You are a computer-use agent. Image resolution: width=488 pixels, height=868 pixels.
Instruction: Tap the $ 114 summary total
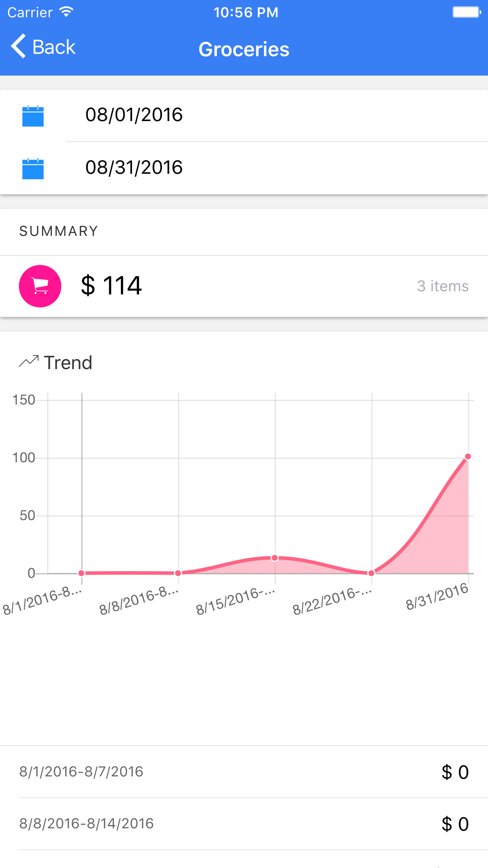pos(111,285)
